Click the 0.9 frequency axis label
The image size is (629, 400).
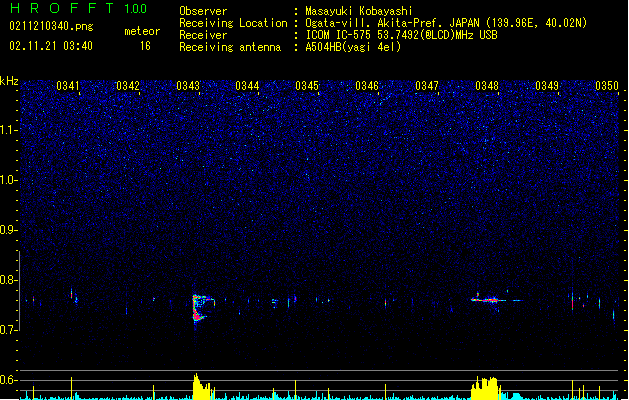pyautogui.click(x=8, y=230)
